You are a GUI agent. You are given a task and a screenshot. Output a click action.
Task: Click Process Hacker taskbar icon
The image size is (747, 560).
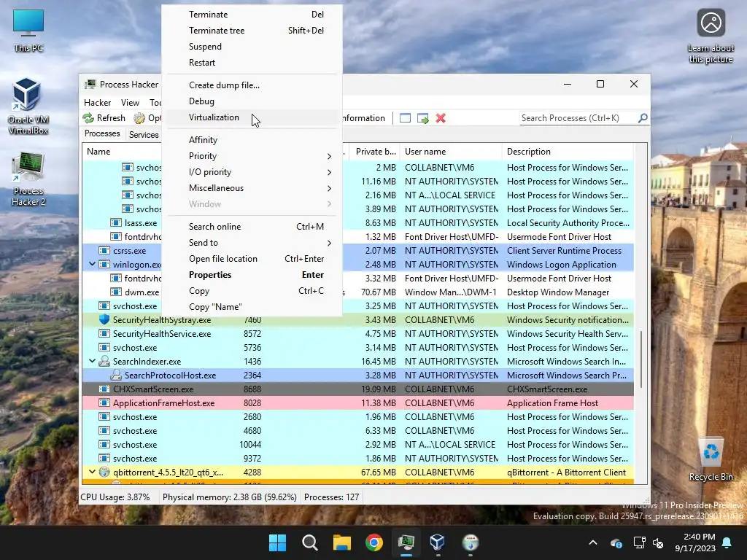pos(406,542)
